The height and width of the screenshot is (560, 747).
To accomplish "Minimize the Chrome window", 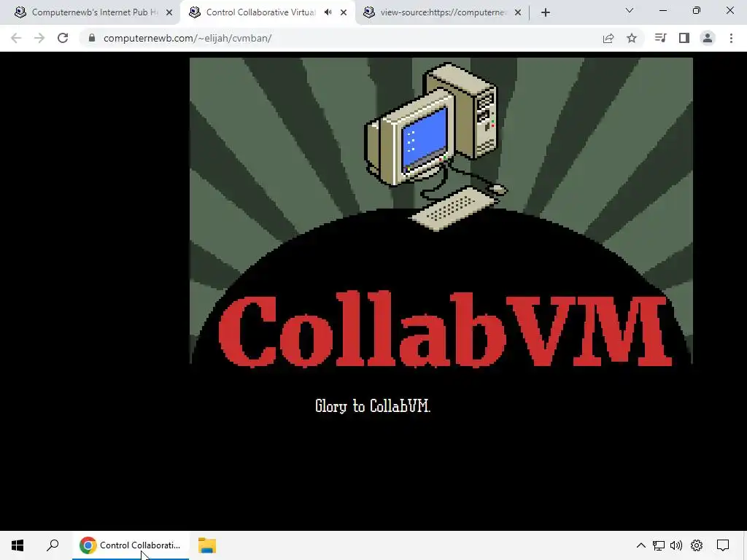I will pyautogui.click(x=662, y=10).
